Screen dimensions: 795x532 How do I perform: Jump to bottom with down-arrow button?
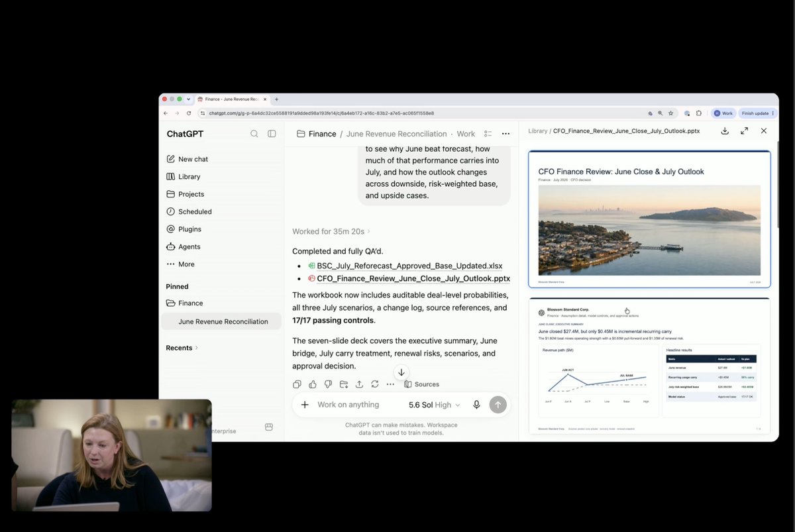click(401, 372)
